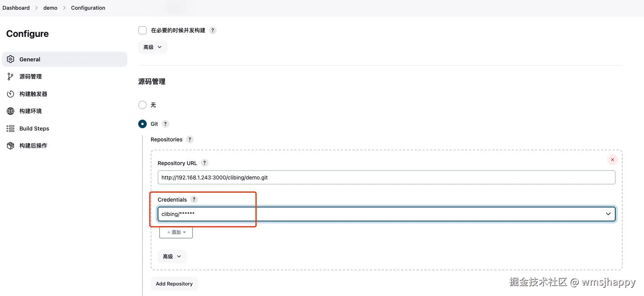Click the post-build actions cube icon
The height and width of the screenshot is (296, 644).
10,146
